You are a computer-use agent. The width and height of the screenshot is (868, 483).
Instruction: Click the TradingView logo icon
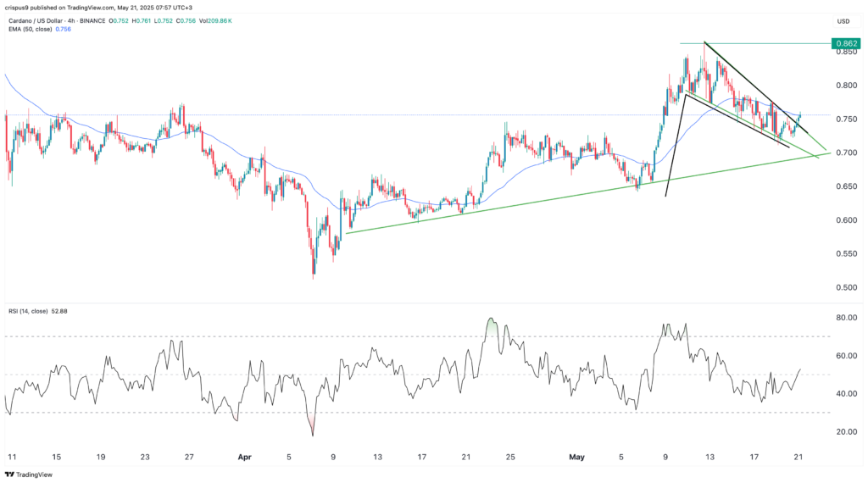(13, 474)
